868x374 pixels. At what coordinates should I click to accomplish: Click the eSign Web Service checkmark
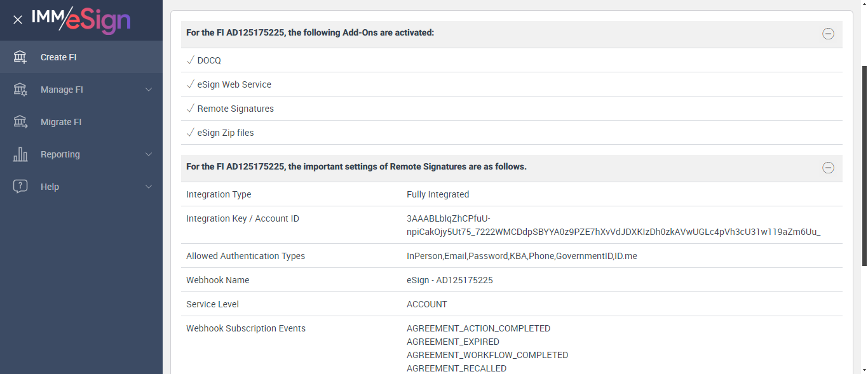click(190, 84)
